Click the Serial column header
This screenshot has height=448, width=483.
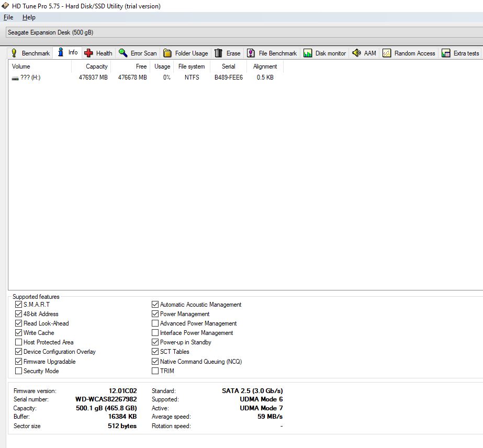click(228, 66)
